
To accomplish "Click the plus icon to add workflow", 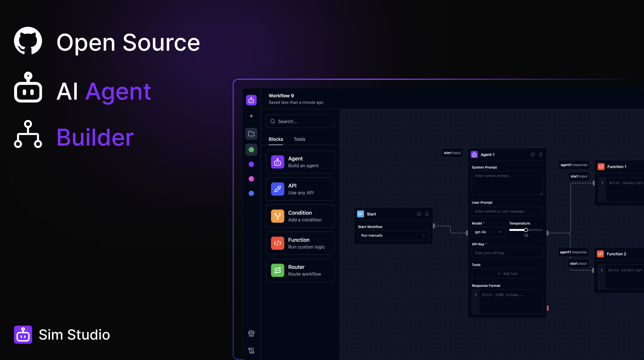I will [x=251, y=116].
